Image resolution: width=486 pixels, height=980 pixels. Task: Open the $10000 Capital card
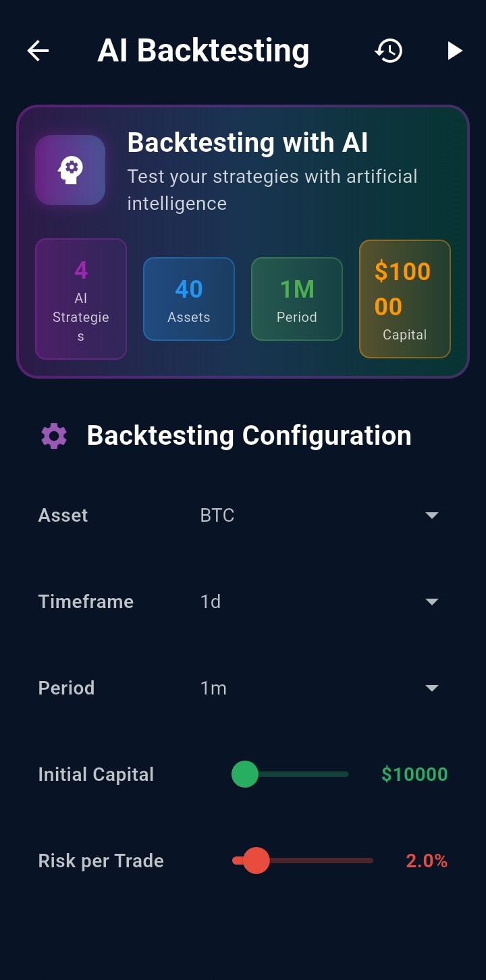click(x=405, y=299)
